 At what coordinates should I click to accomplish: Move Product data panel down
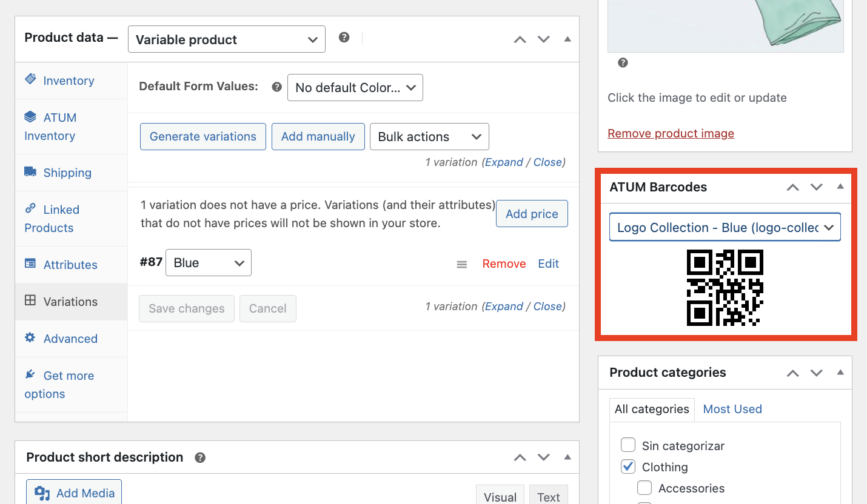point(543,39)
